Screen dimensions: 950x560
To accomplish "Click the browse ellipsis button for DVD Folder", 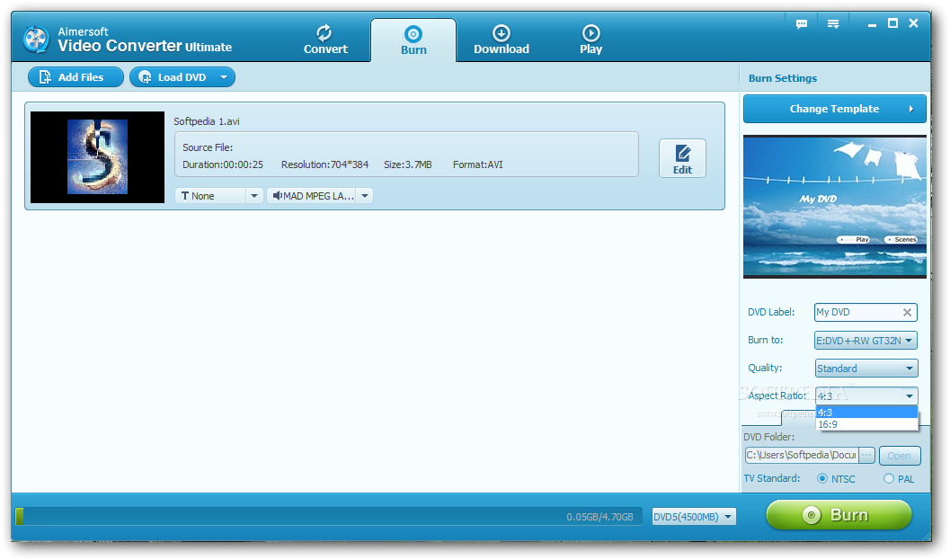I will [867, 455].
